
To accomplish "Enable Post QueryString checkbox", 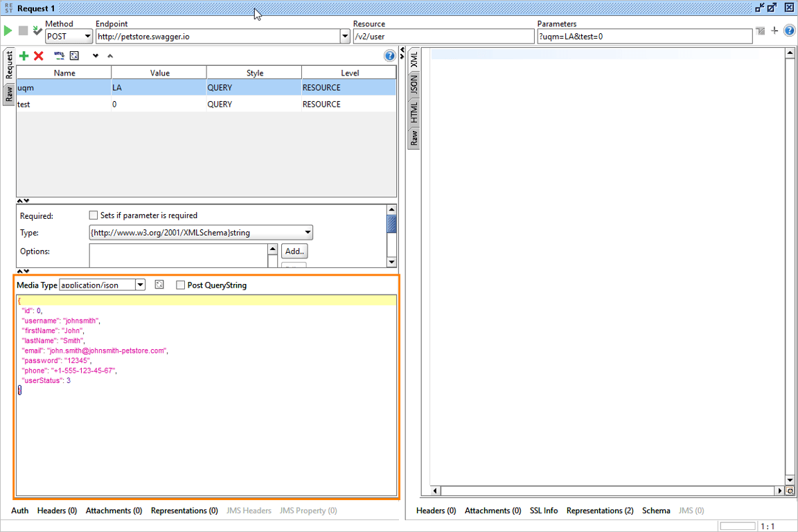I will [x=180, y=285].
